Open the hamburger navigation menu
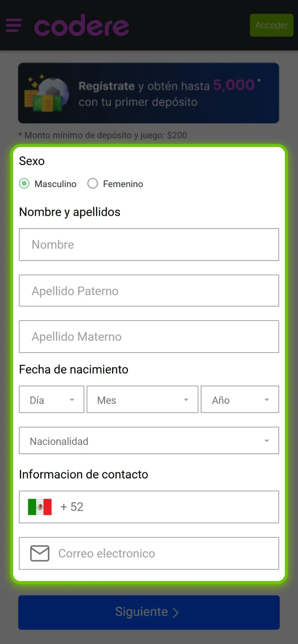The height and width of the screenshot is (644, 298). tap(14, 25)
